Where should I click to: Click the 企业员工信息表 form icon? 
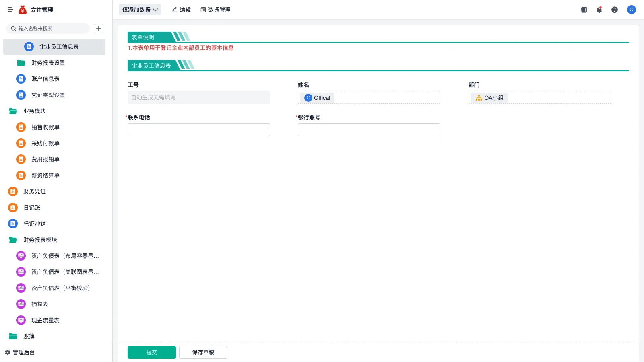pyautogui.click(x=29, y=47)
